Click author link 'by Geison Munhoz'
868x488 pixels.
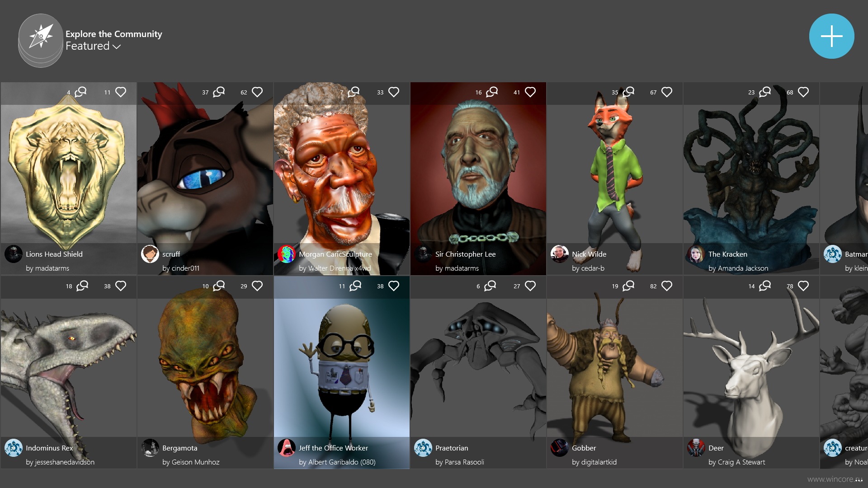191,462
